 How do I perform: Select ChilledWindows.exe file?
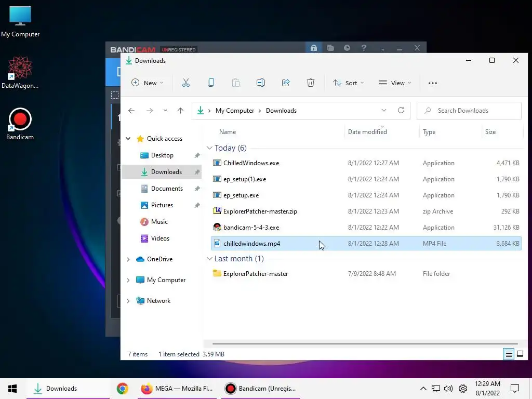click(x=366, y=163)
